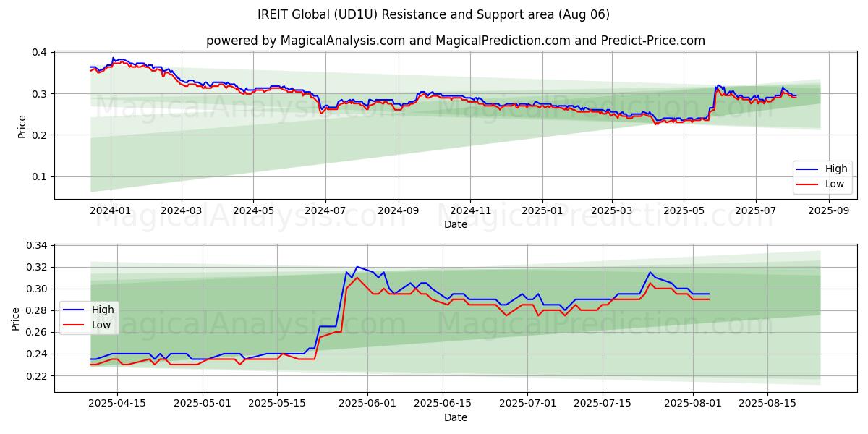This screenshot has height=434, width=868.
Task: Click the '2025-05-01' lower axis label
Action: [203, 404]
